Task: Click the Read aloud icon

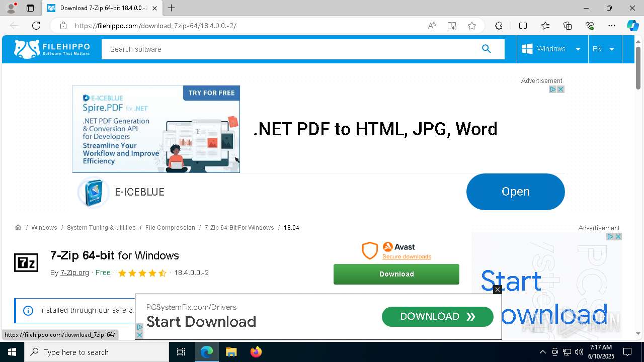Action: click(432, 26)
